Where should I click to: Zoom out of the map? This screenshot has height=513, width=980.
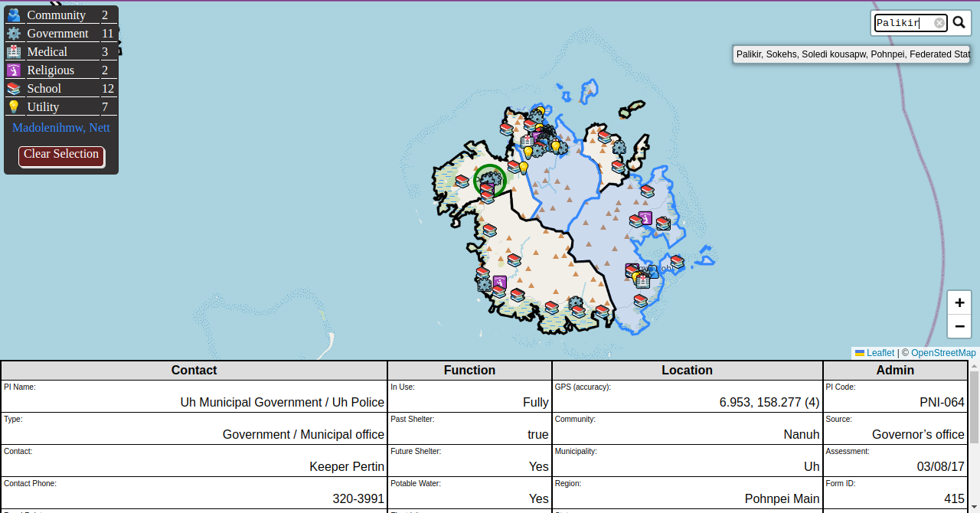click(959, 326)
